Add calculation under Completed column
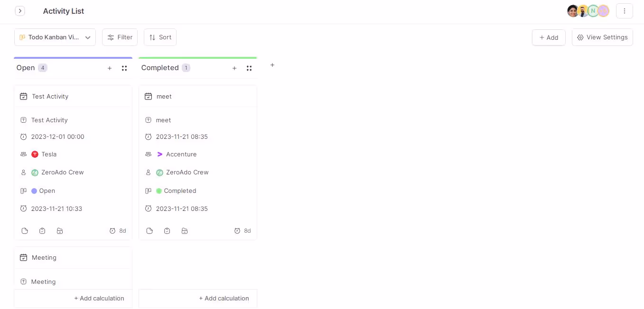The image size is (644, 309). click(x=224, y=298)
